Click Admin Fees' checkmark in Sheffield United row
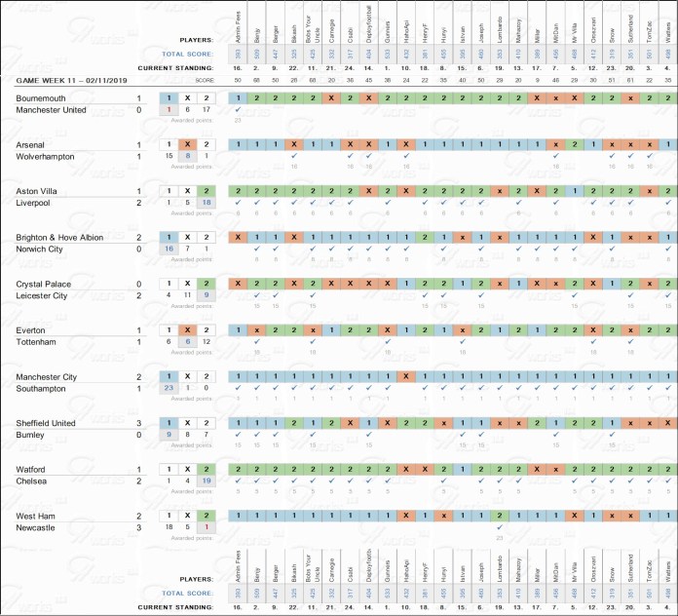The image size is (678, 616). (238, 435)
